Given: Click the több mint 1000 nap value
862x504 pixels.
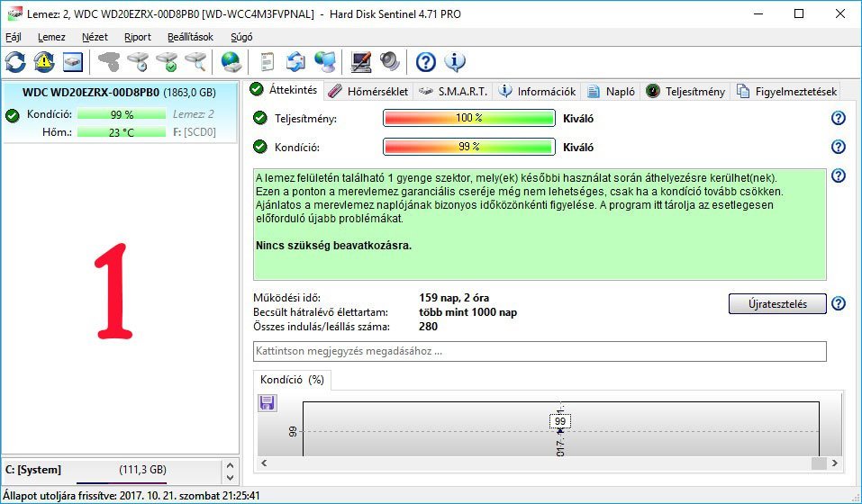Looking at the screenshot, I should pos(467,312).
